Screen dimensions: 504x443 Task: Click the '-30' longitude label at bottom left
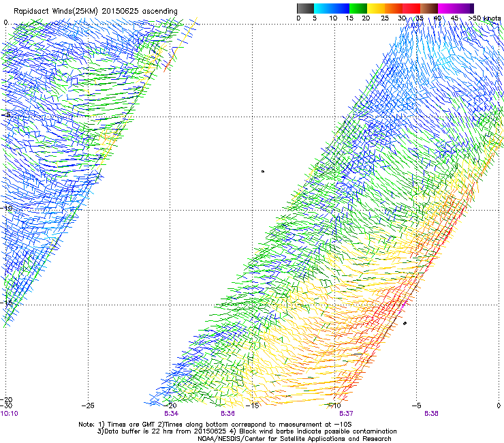[6, 406]
